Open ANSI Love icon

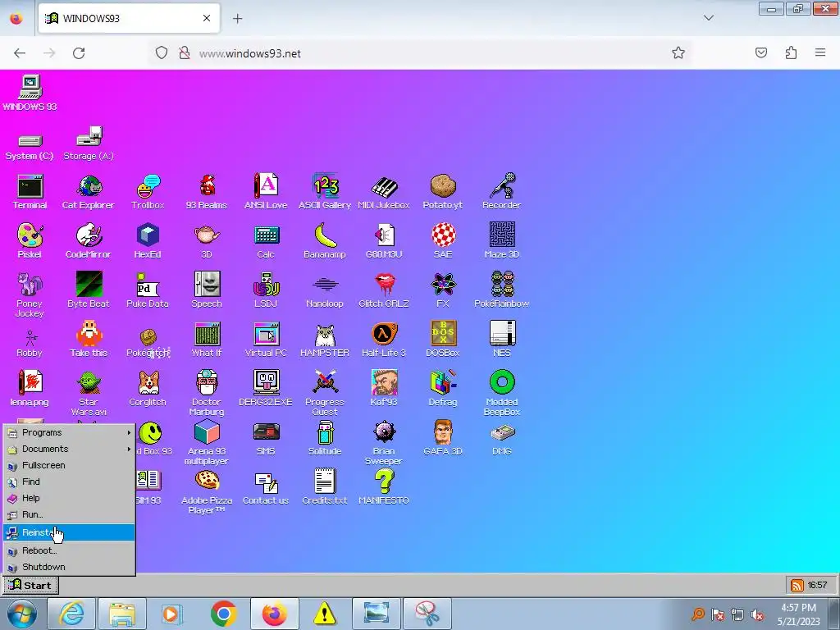[x=266, y=191]
